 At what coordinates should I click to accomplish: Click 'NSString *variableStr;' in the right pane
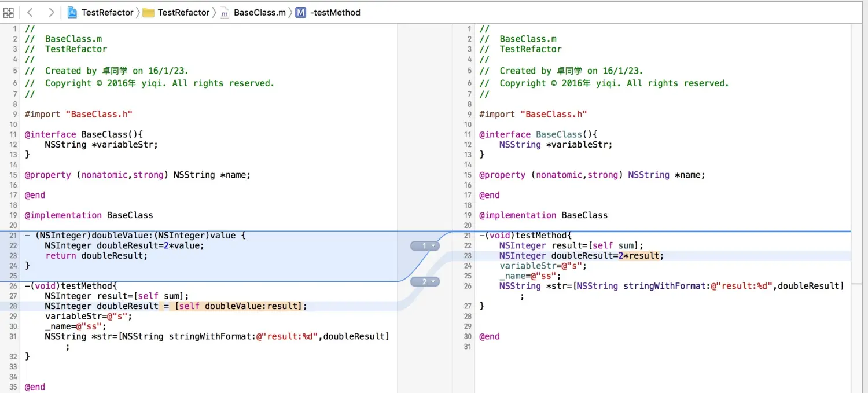[556, 144]
